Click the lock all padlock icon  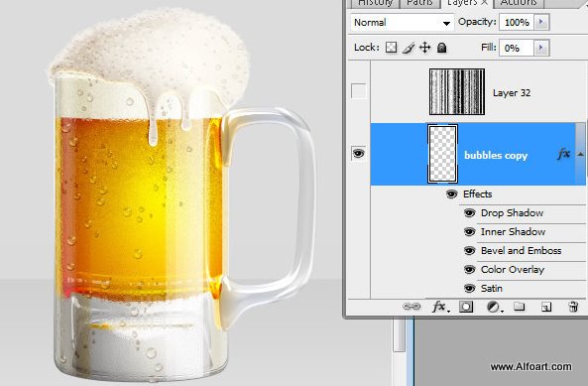click(x=442, y=48)
